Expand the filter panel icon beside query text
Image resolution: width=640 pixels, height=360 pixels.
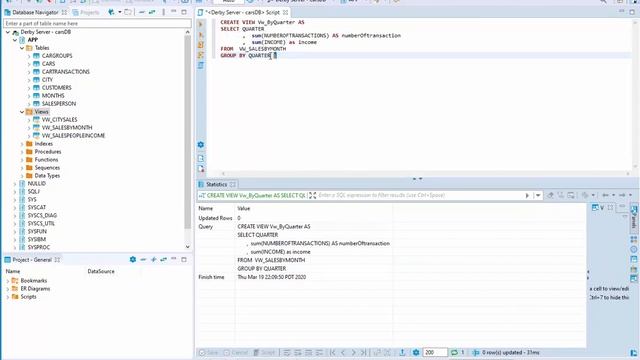(x=313, y=196)
